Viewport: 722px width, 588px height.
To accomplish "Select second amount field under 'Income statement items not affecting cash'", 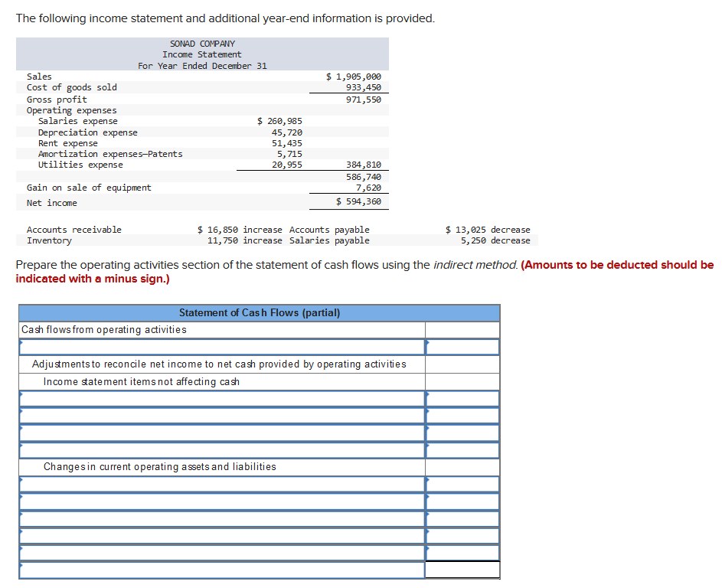I will pyautogui.click(x=462, y=415).
